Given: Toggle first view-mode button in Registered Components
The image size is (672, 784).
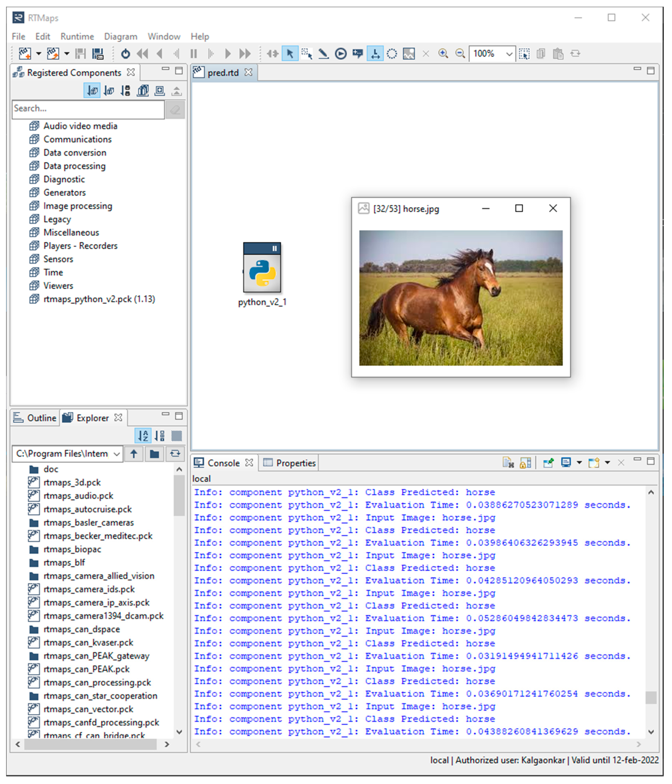Looking at the screenshot, I should (92, 91).
